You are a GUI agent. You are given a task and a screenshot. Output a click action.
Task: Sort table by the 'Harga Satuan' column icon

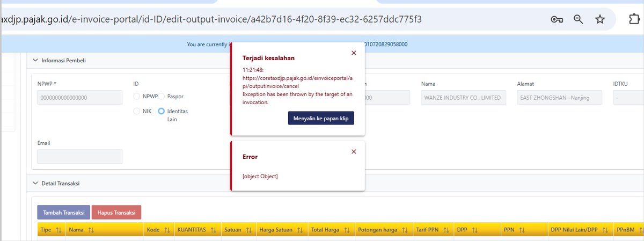[x=301, y=230]
